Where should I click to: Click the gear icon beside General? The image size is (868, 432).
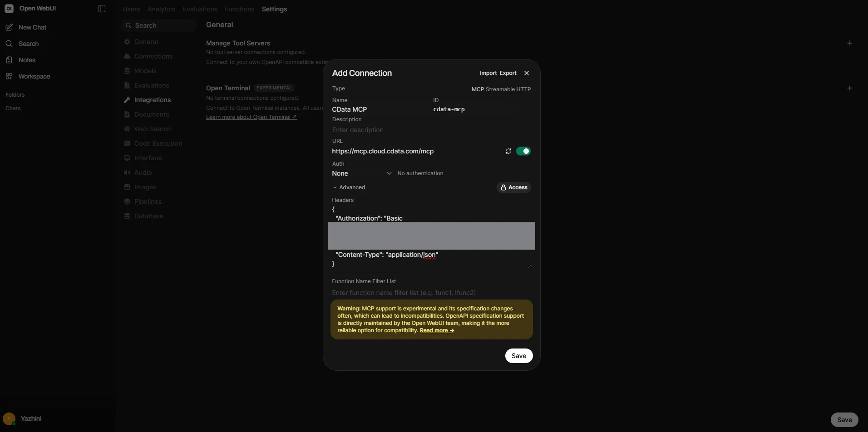tap(127, 42)
